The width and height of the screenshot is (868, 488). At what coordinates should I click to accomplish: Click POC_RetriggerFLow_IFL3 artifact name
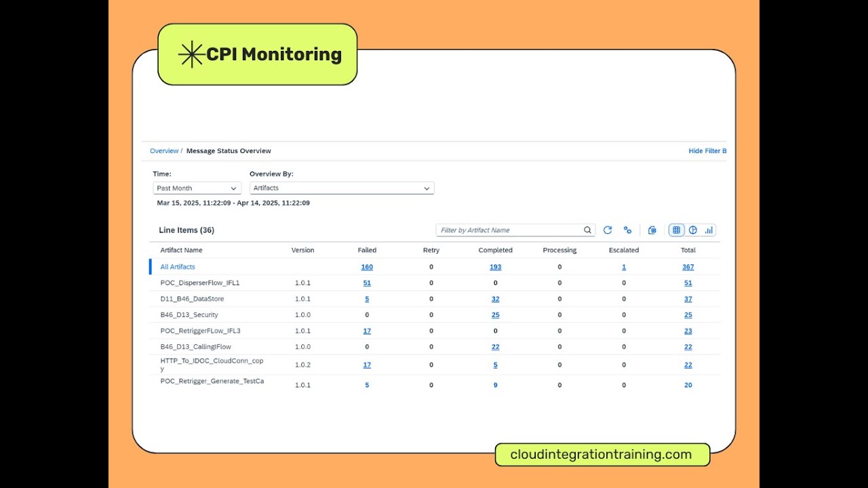pos(201,331)
